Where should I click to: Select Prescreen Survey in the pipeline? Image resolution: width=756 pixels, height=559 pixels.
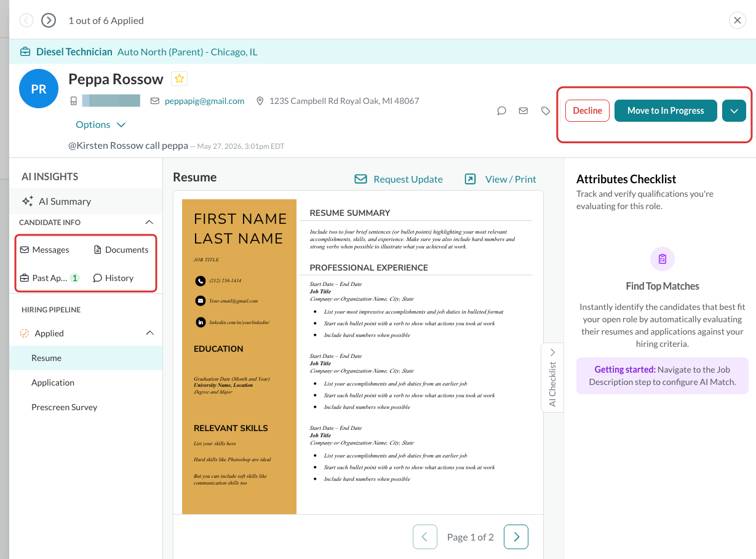tap(86, 407)
